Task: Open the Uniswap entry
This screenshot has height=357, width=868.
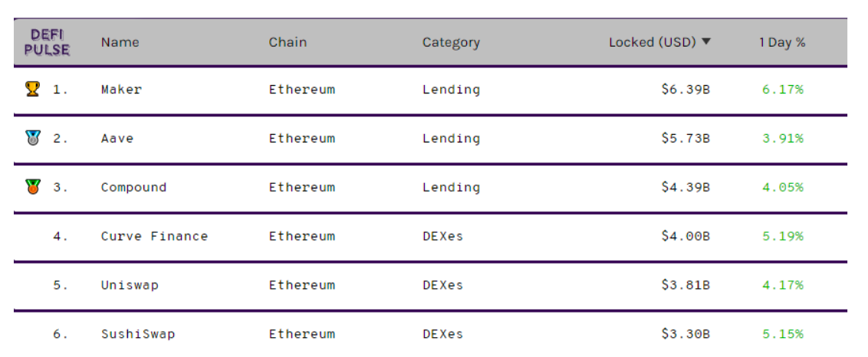Action: (130, 285)
